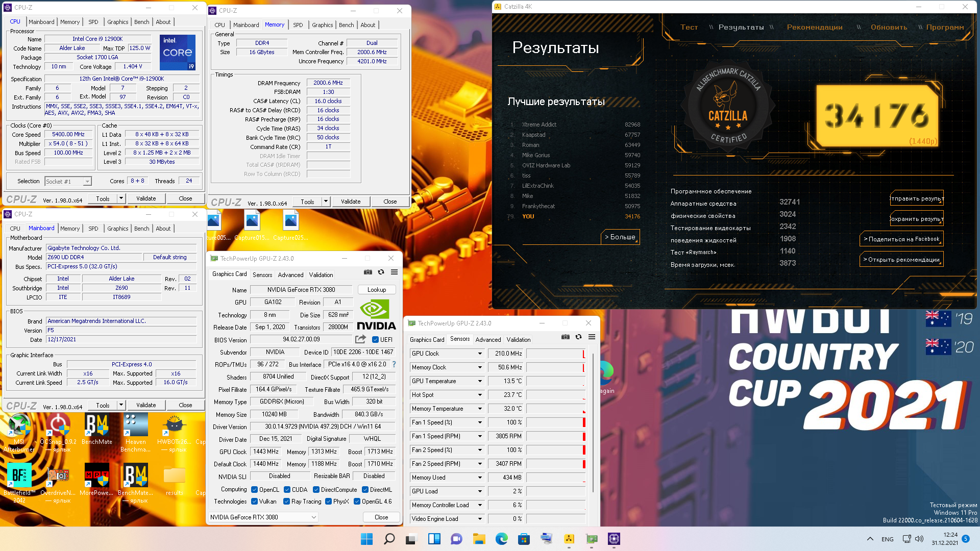
Task: Toggle the CUDA checkbox
Action: (x=287, y=490)
